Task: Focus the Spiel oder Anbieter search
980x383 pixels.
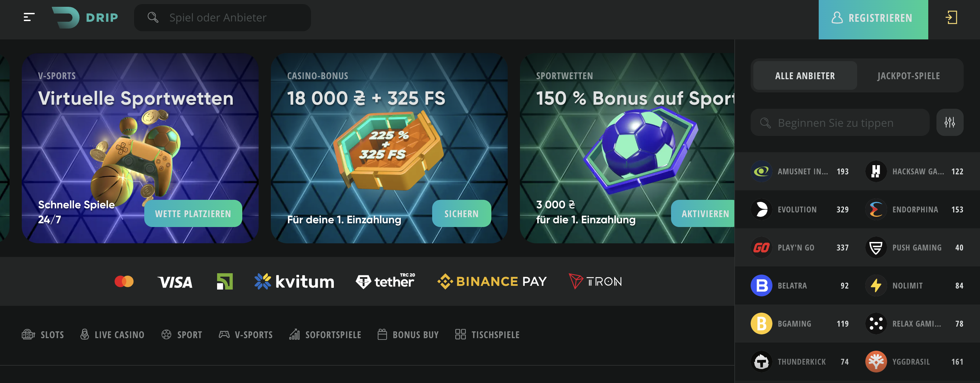Action: pos(222,17)
